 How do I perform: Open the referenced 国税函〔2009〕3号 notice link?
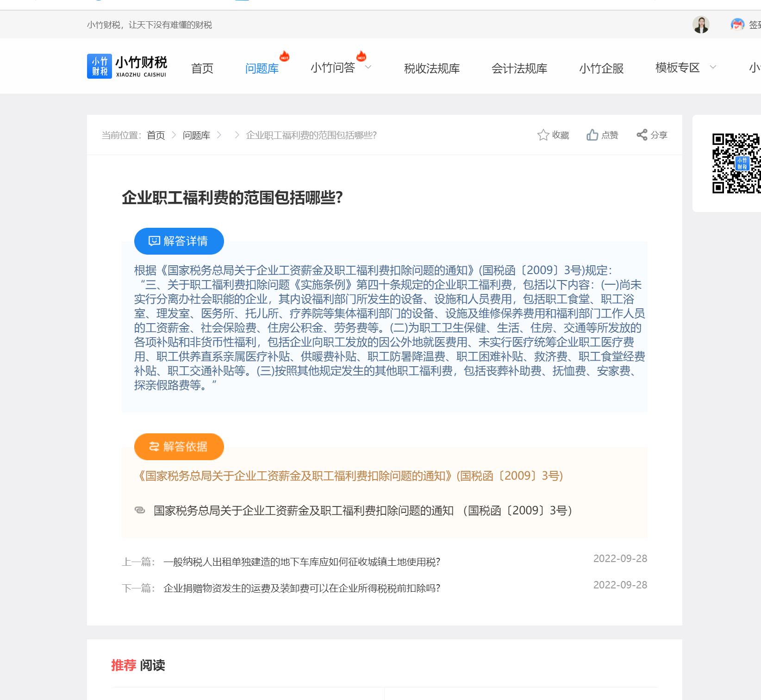point(362,511)
